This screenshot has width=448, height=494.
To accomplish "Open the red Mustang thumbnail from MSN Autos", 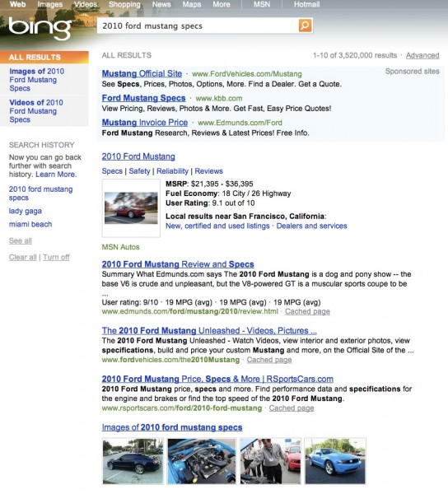I will (131, 208).
